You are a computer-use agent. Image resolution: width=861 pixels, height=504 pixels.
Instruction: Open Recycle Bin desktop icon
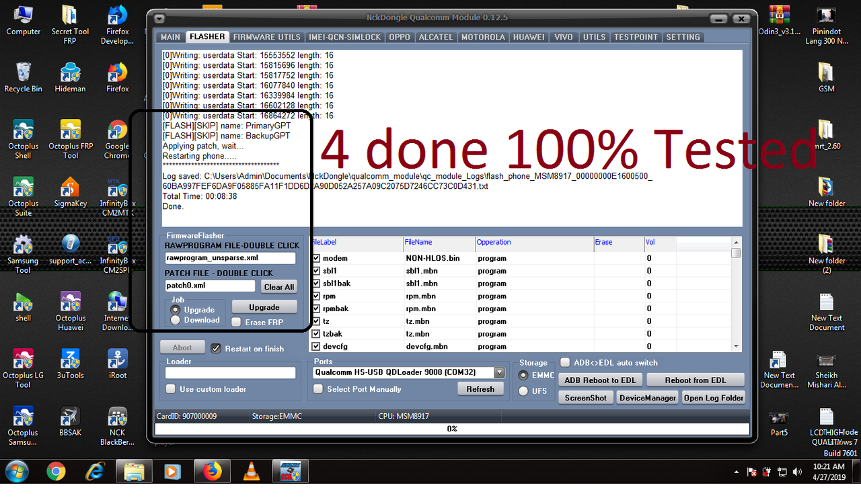24,77
